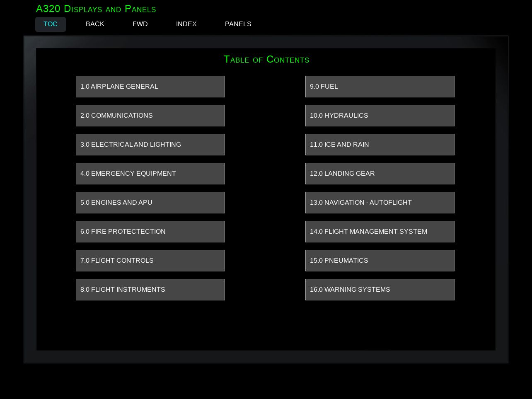Open chapter 9.0 Fuel

380,87
